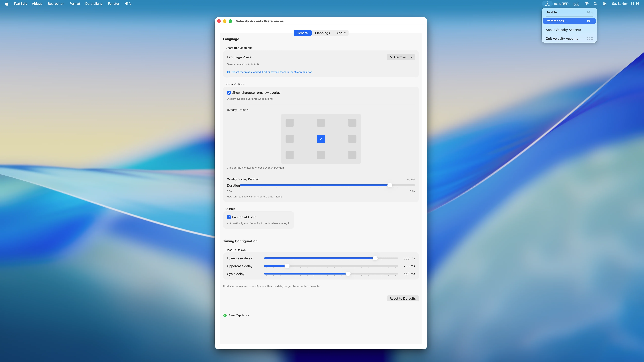Click the info icon beside preset mappings message
644x362 pixels.
point(228,72)
